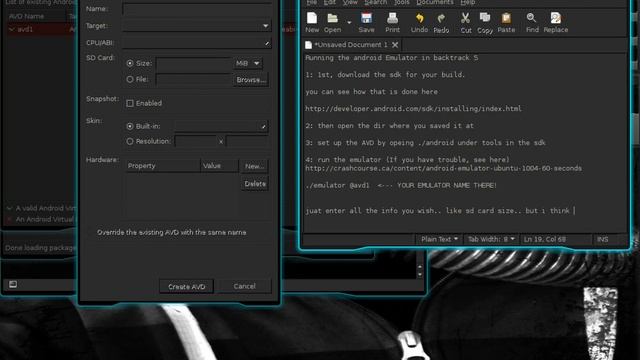The image size is (640, 360).
Task: Open the Search menu in gedit
Action: (x=376, y=2)
